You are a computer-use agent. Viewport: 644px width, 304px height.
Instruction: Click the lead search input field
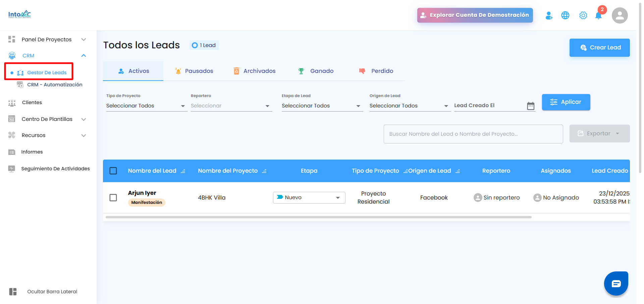click(473, 134)
